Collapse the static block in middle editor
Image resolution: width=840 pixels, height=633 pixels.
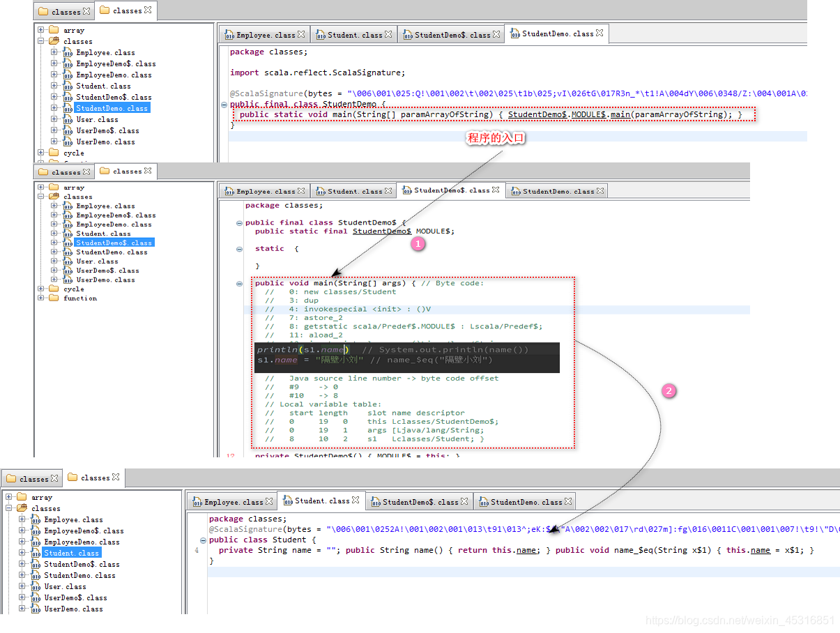pyautogui.click(x=240, y=249)
